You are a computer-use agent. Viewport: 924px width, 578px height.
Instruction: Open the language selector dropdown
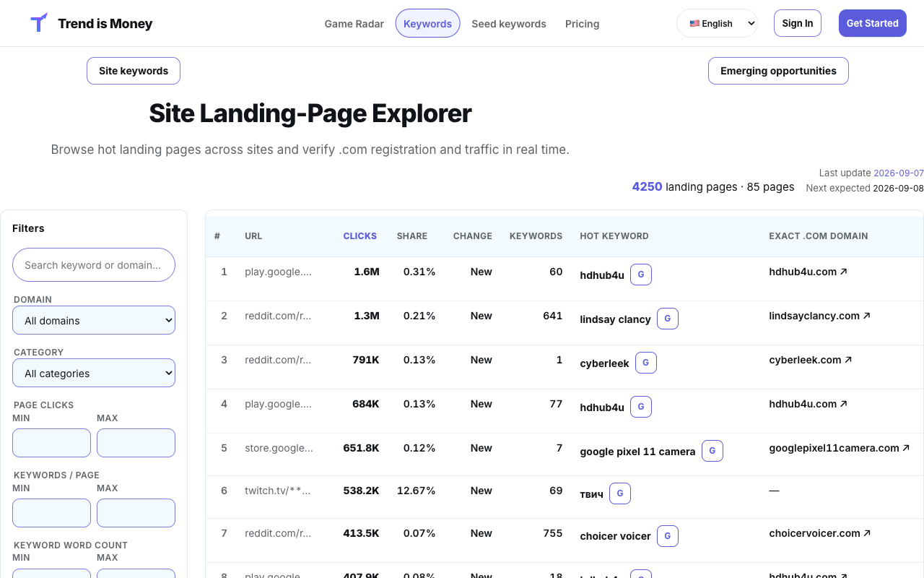click(717, 23)
